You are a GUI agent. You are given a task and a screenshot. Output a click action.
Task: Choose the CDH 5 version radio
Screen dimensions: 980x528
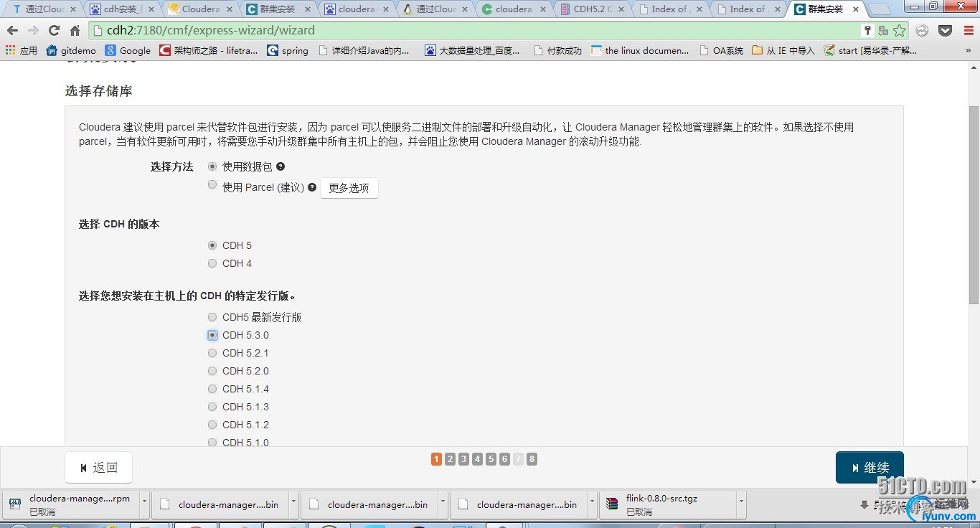[x=212, y=245]
